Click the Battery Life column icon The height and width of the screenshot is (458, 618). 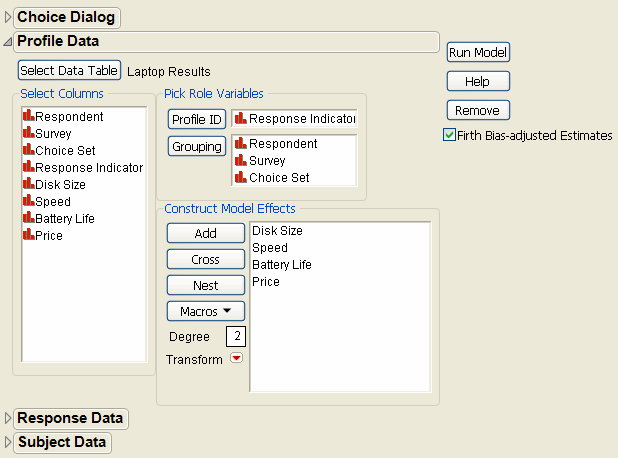click(x=28, y=219)
